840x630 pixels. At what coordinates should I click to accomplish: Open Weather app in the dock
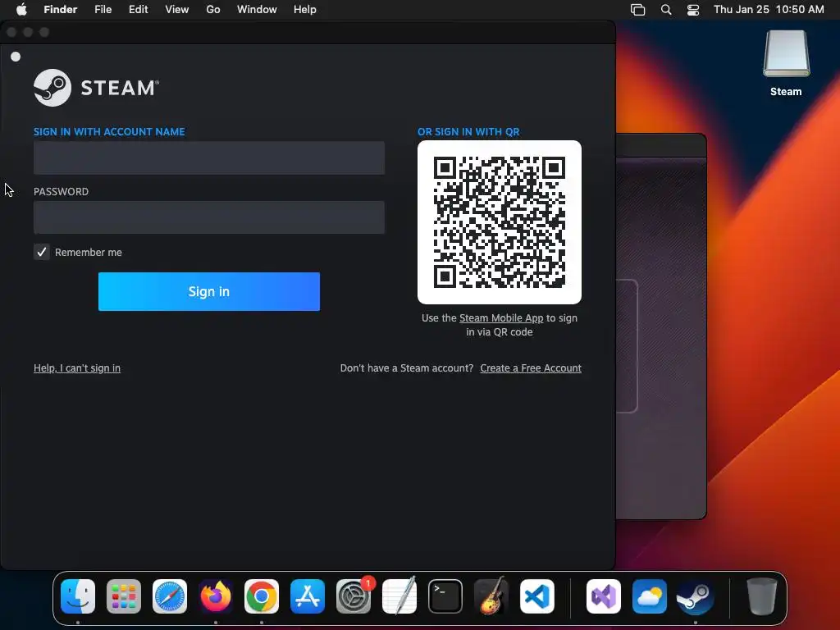coord(650,596)
